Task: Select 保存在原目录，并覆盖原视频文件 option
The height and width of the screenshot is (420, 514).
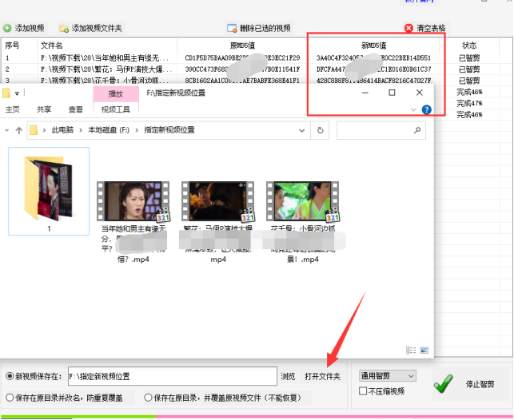Action: 148,398
